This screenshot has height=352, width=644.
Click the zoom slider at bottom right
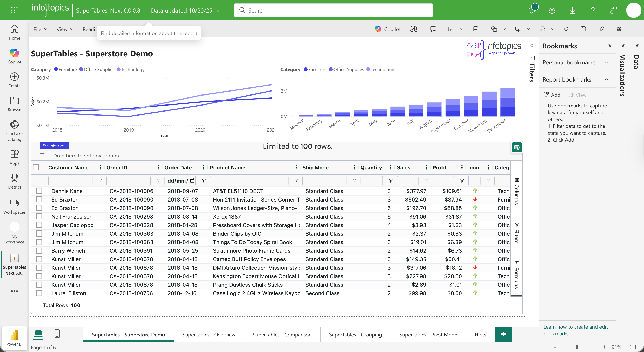pyautogui.click(x=577, y=347)
